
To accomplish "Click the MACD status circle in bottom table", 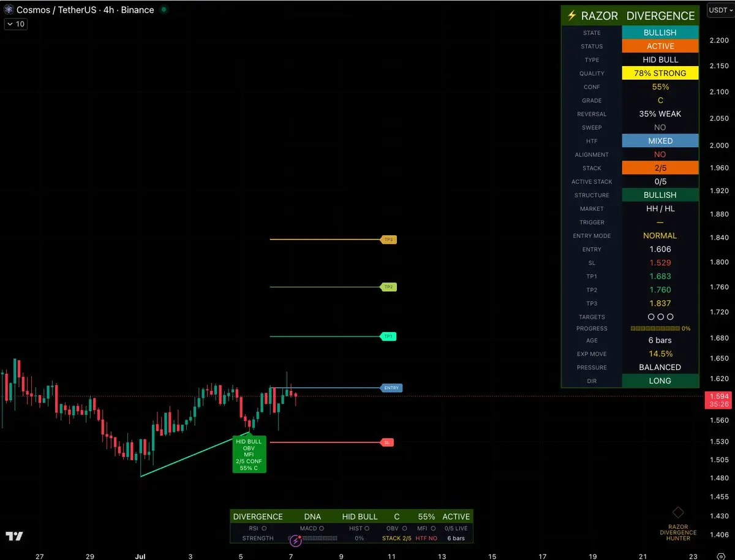I will click(x=322, y=528).
